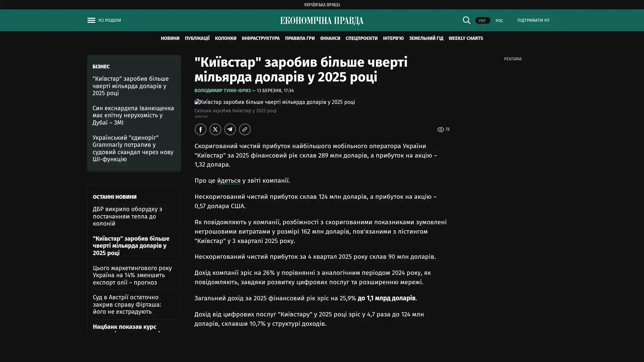Open the Фінанси menu item

click(330, 39)
